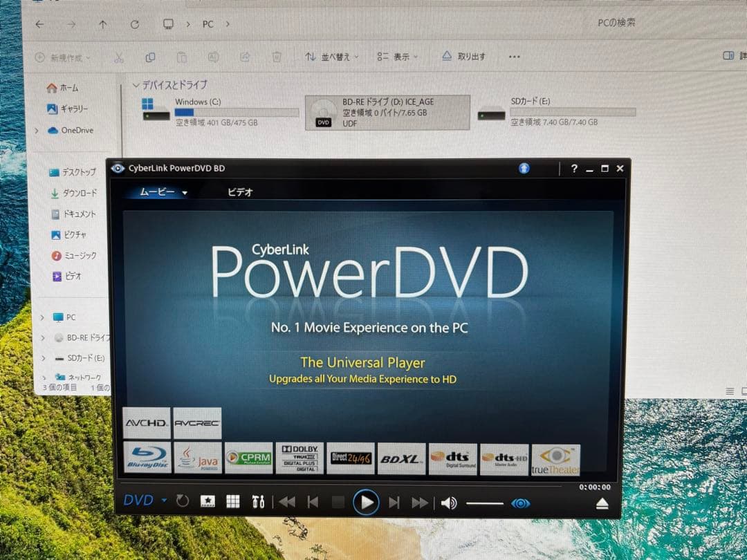The image size is (747, 560).
Task: Select the Blu-ray Disc logo icon
Action: pyautogui.click(x=145, y=458)
